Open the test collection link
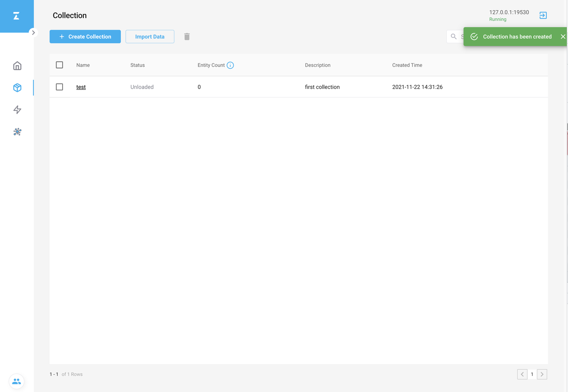This screenshot has width=568, height=392. [81, 87]
